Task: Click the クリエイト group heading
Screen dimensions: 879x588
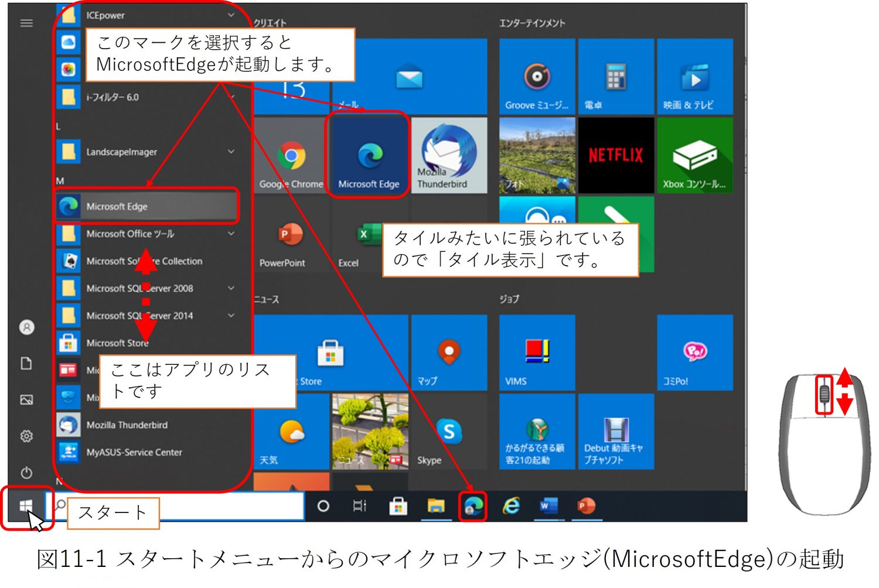Action: [270, 23]
